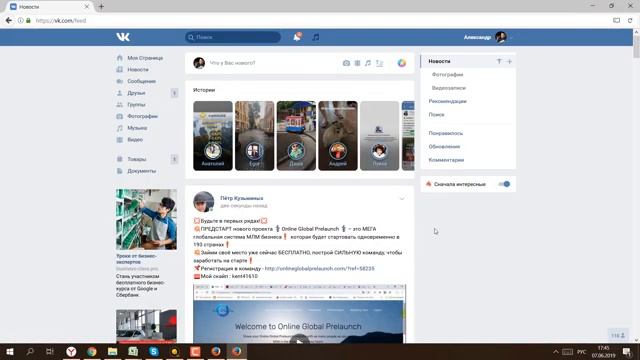Go back with browser back arrow
This screenshot has width=640, height=360.
(9, 20)
